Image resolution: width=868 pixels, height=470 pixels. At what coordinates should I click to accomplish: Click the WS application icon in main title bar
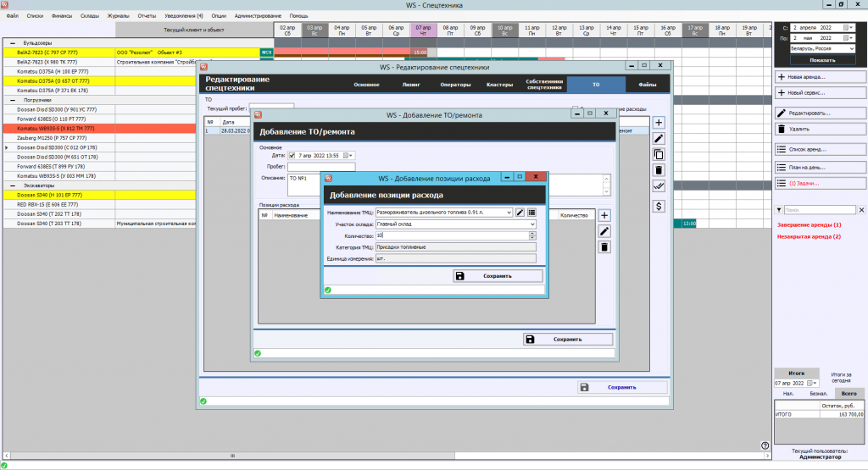tap(4, 4)
